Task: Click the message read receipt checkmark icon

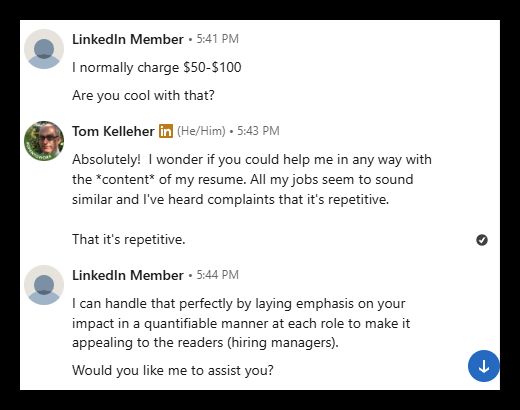Action: point(482,240)
